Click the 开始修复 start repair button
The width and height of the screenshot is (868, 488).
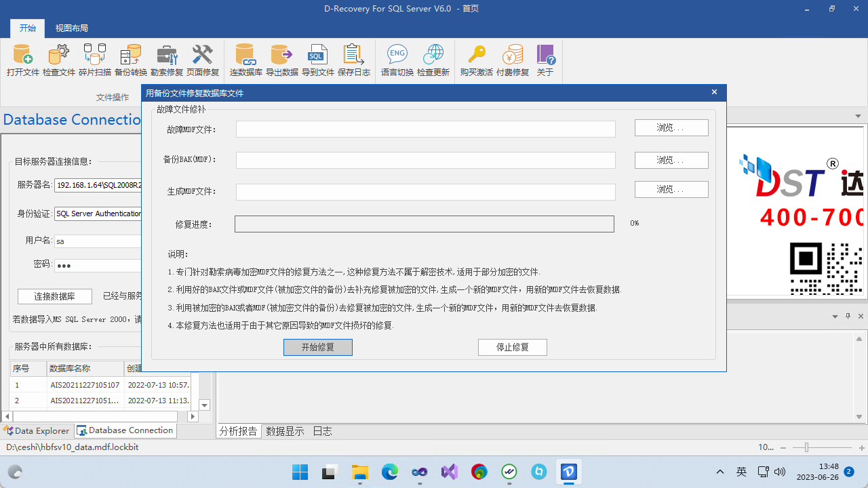[x=317, y=347]
